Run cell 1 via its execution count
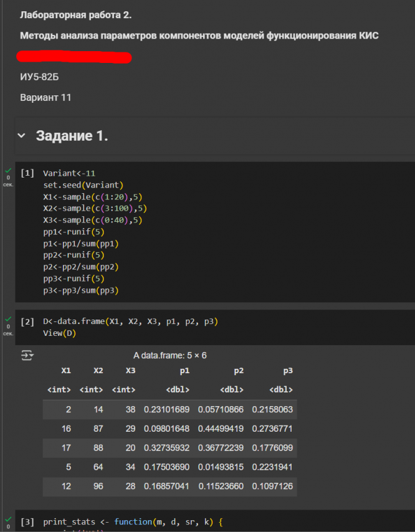 (27, 173)
